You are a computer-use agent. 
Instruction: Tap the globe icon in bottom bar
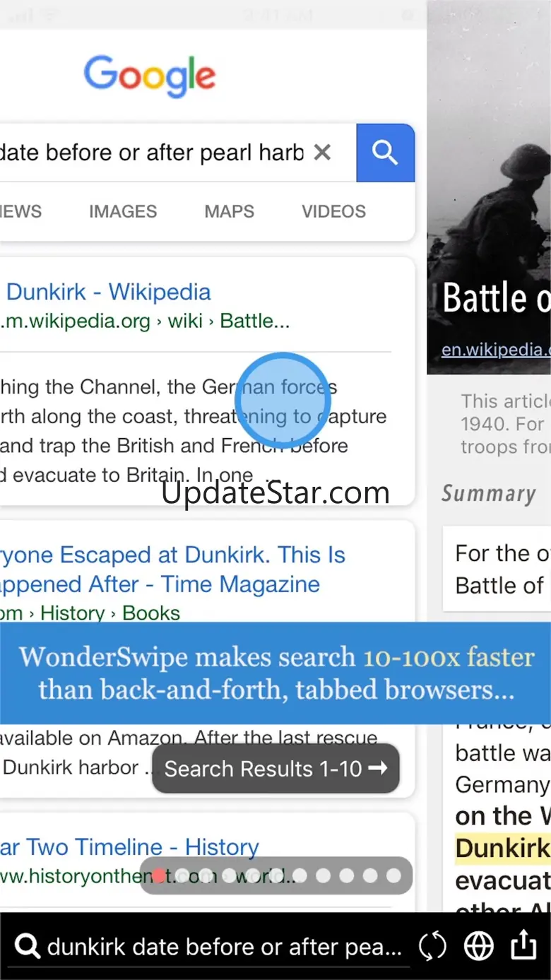pos(479,946)
